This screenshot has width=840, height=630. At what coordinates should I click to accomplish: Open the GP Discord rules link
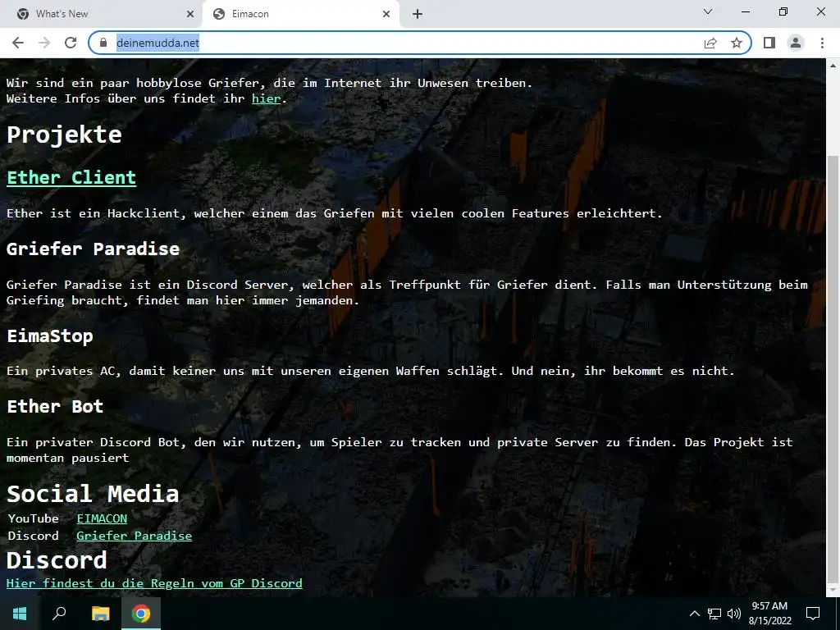click(x=154, y=583)
